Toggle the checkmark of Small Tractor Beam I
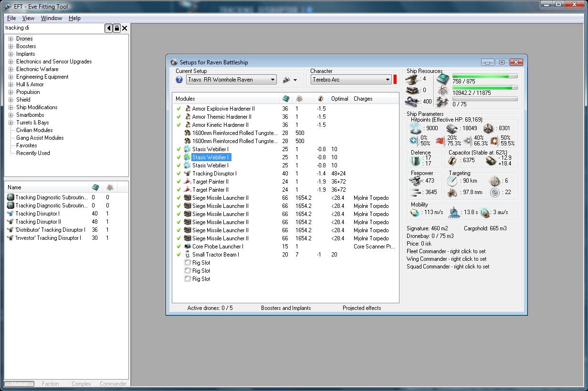This screenshot has width=588, height=391. point(179,255)
